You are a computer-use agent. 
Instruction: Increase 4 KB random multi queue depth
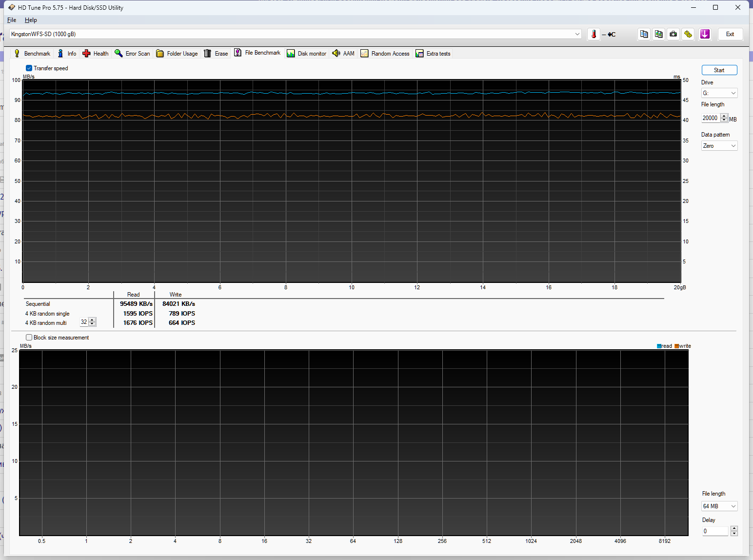(92, 320)
